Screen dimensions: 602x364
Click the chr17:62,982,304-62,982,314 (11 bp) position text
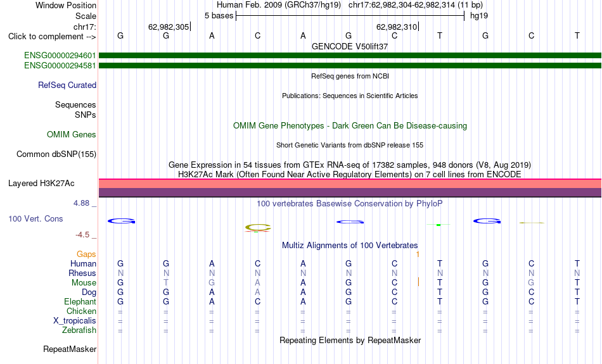point(416,5)
